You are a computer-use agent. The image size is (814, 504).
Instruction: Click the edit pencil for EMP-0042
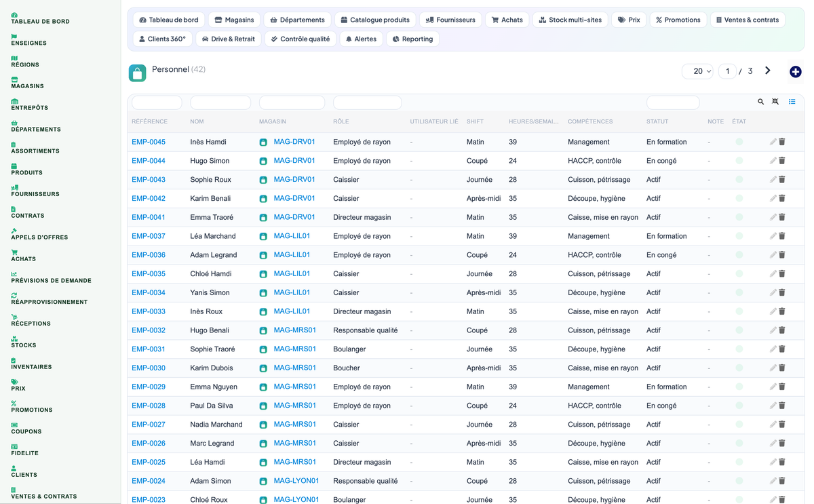point(773,199)
